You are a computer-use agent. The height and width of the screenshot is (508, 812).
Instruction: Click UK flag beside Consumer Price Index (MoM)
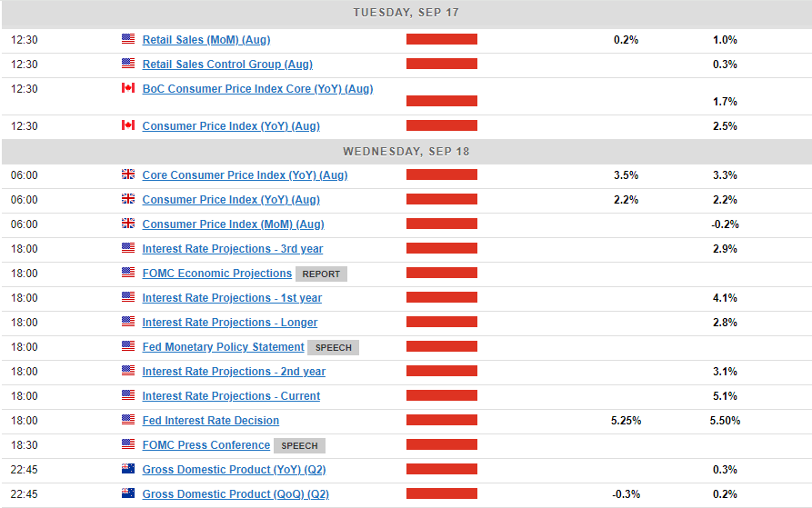(128, 224)
